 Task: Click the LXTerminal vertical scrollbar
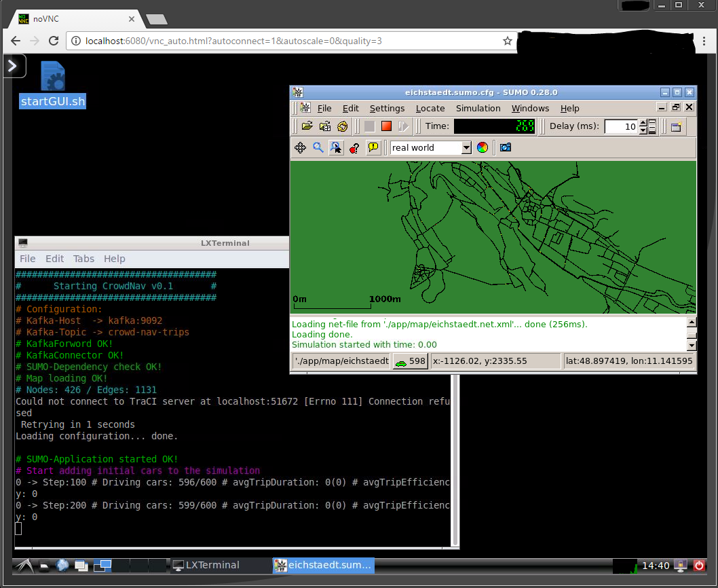pos(455,460)
